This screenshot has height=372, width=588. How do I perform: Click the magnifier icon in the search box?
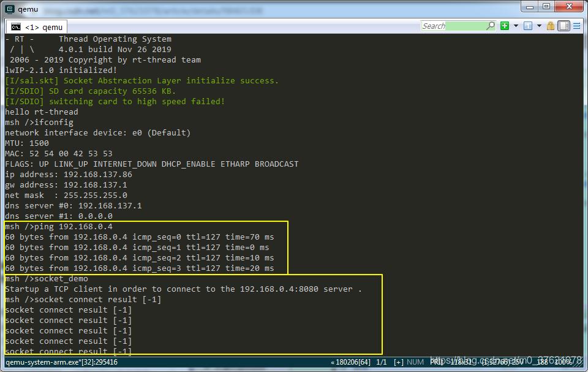(490, 26)
